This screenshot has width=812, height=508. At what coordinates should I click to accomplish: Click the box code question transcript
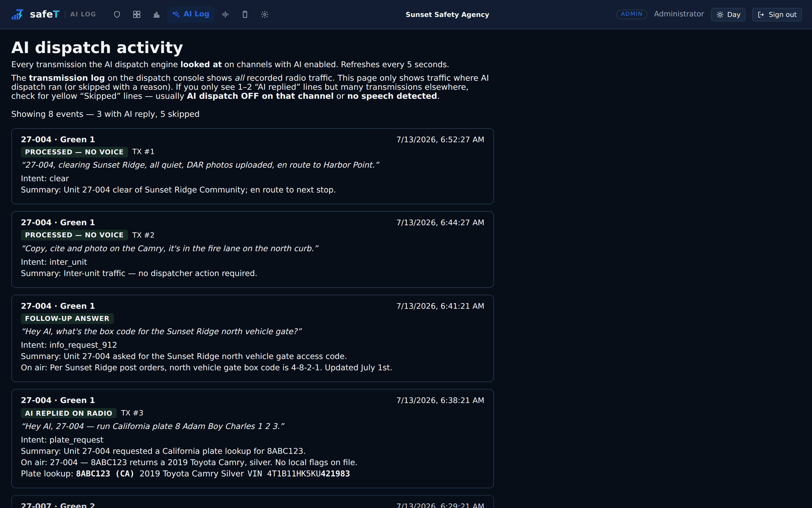[x=161, y=332]
